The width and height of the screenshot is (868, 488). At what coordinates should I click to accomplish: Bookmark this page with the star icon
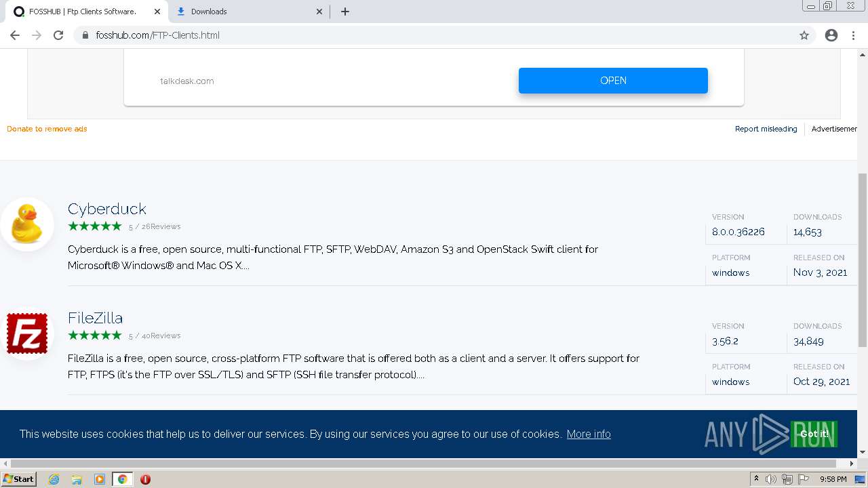point(804,35)
